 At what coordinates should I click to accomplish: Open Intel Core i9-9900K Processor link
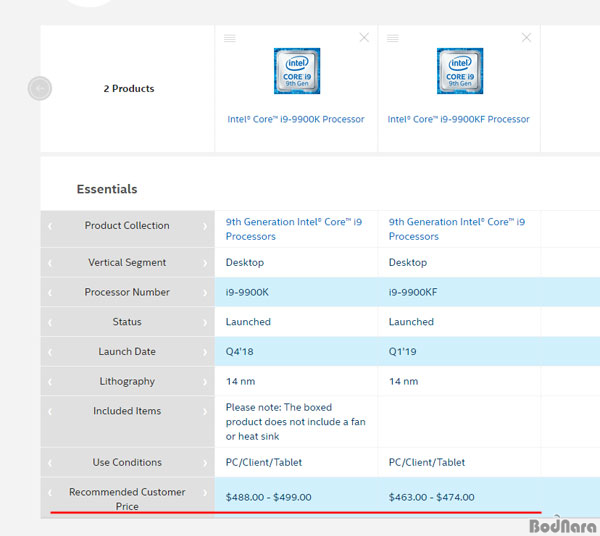[x=296, y=119]
